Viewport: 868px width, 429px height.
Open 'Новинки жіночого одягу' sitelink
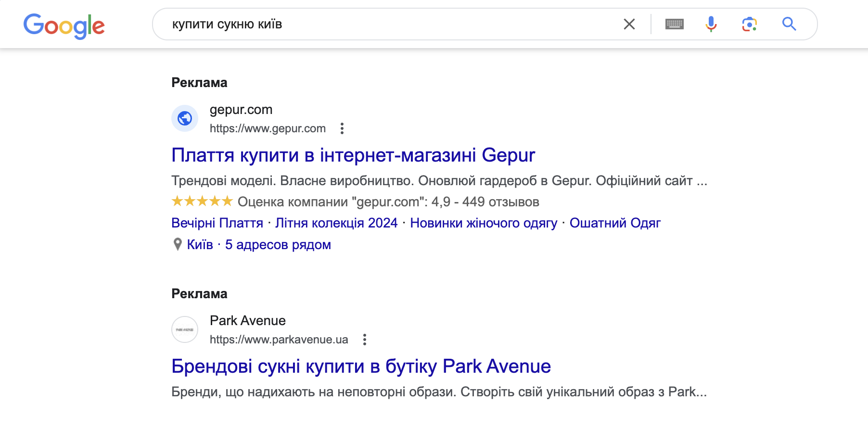[484, 223]
